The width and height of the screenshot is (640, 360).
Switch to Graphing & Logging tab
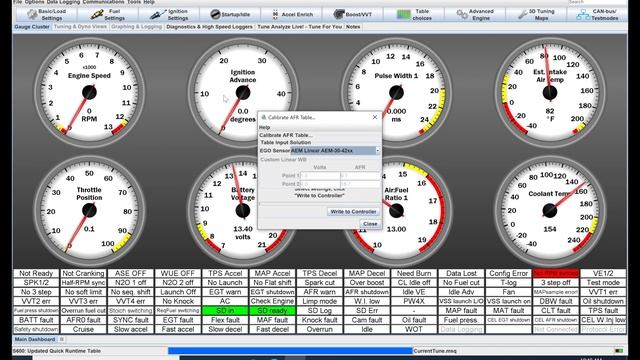pyautogui.click(x=136, y=27)
